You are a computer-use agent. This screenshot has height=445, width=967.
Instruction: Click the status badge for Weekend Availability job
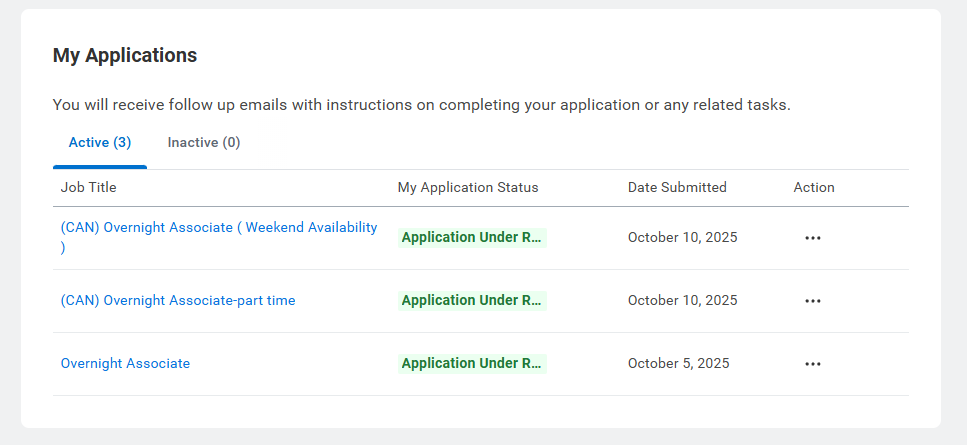point(472,238)
